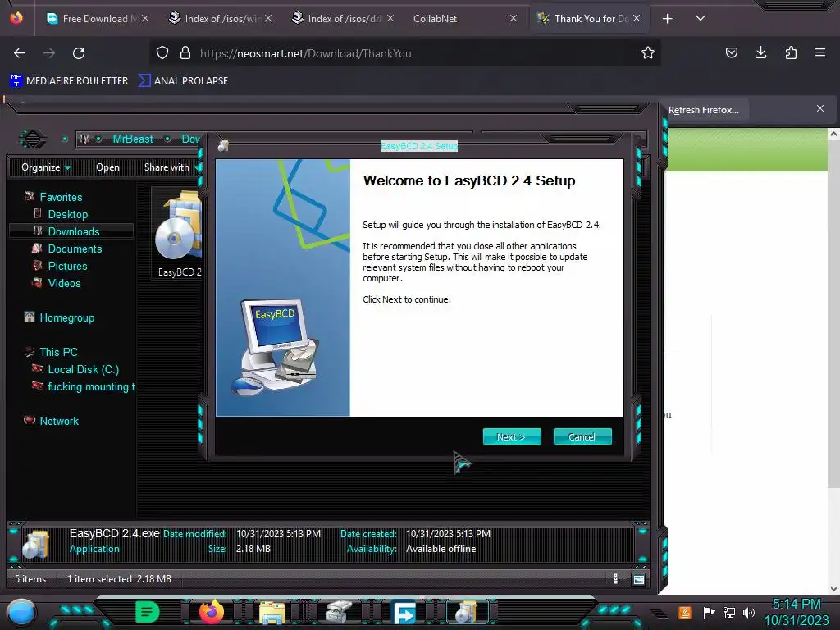Expand the list all tabs chevron
The height and width of the screenshot is (630, 840).
coord(701,18)
